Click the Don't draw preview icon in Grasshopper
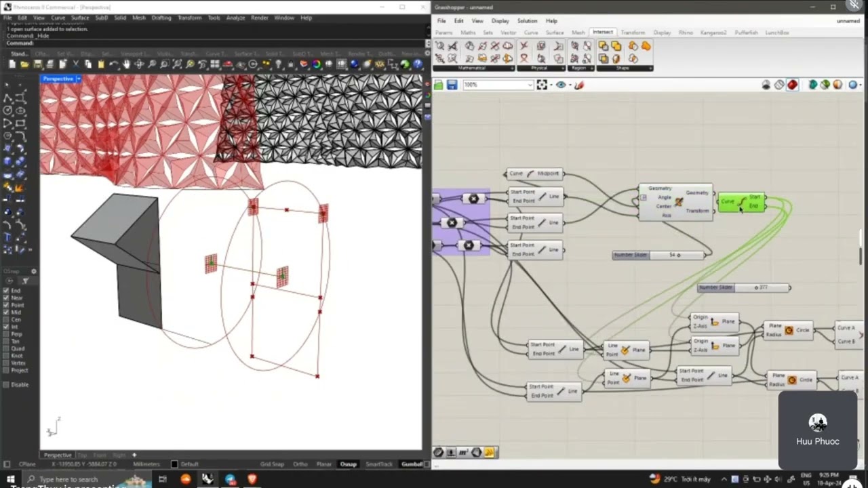Viewport: 868px width, 488px height. (x=766, y=85)
